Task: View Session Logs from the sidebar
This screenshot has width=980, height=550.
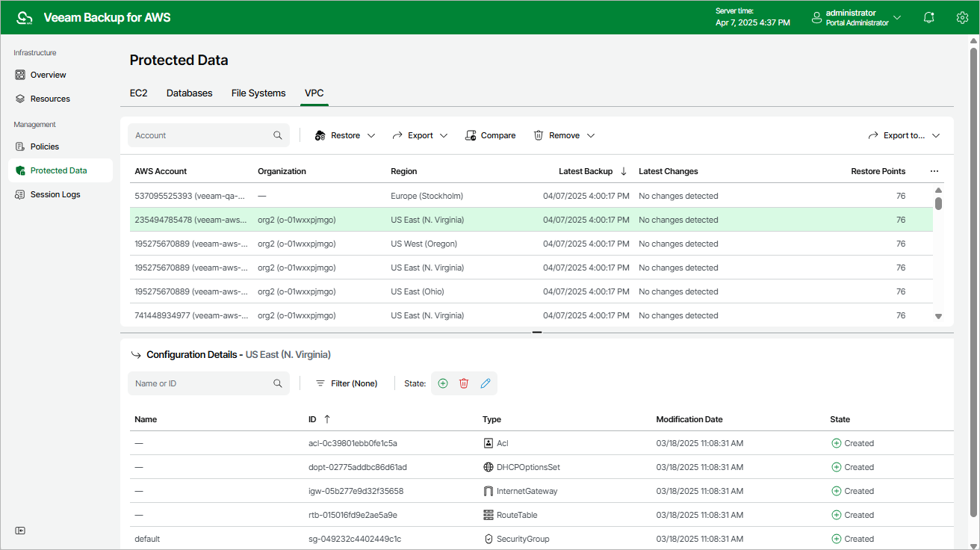Action: pyautogui.click(x=54, y=194)
